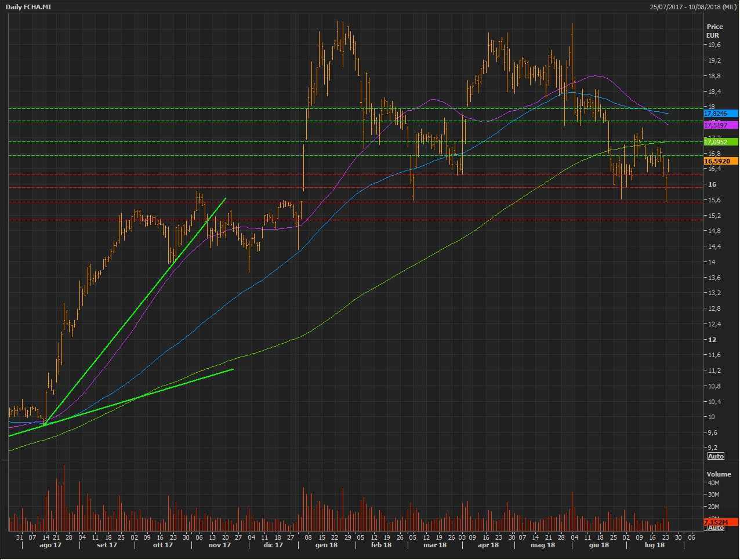Select the 'nov 17' month on time axis

tap(219, 545)
